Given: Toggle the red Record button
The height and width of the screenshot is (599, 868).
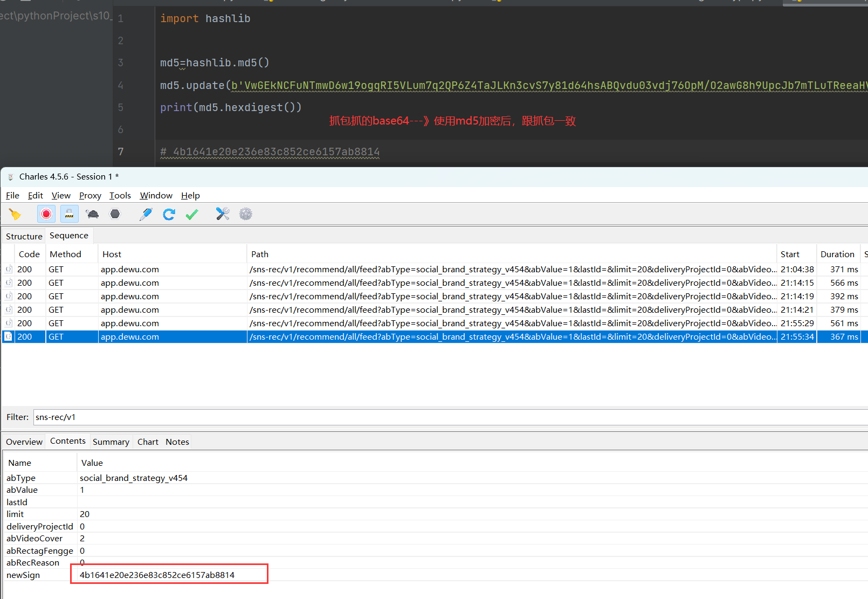Looking at the screenshot, I should (46, 215).
